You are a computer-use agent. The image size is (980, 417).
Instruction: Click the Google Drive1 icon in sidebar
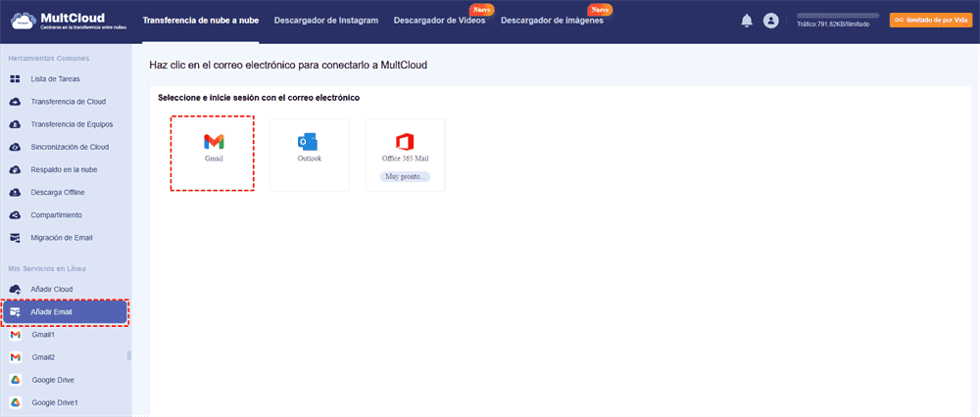16,402
